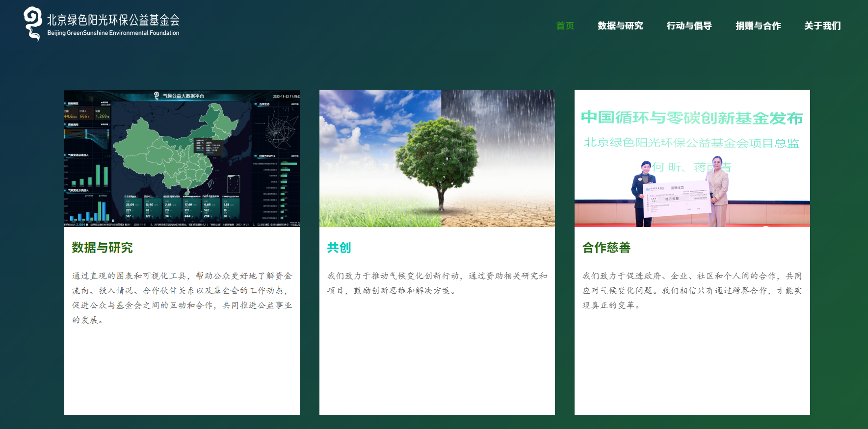868x429 pixels.
Task: Click the tree with rain and drought image
Action: click(x=437, y=158)
